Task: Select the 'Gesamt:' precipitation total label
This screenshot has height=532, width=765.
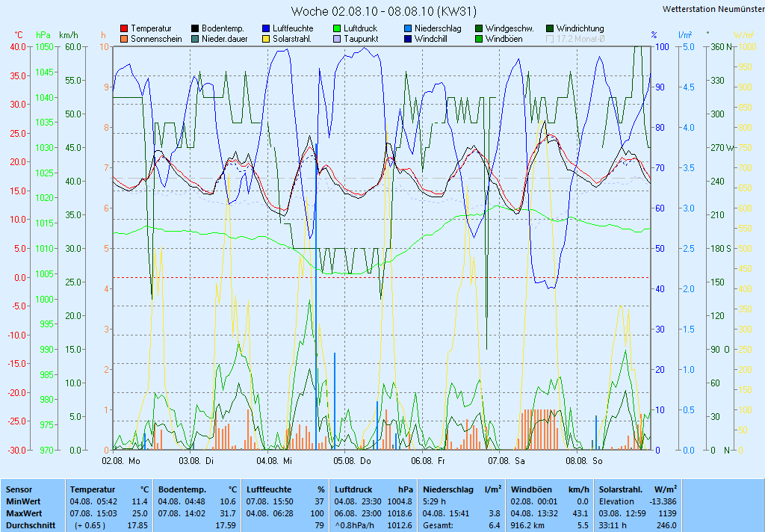Action: point(438,526)
